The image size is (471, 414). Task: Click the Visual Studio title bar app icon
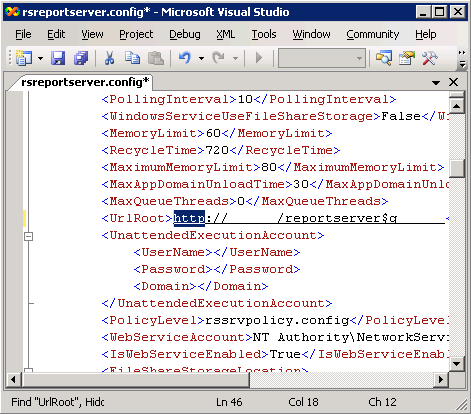pyautogui.click(x=13, y=12)
